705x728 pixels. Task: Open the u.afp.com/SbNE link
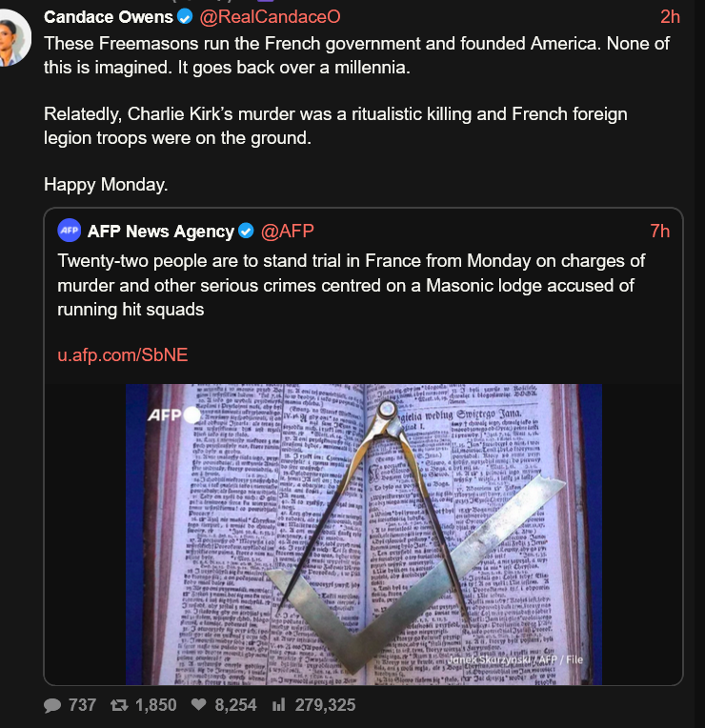123,354
